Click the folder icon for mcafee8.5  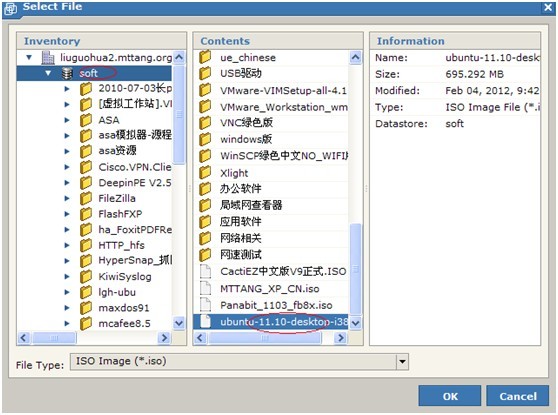(86, 324)
